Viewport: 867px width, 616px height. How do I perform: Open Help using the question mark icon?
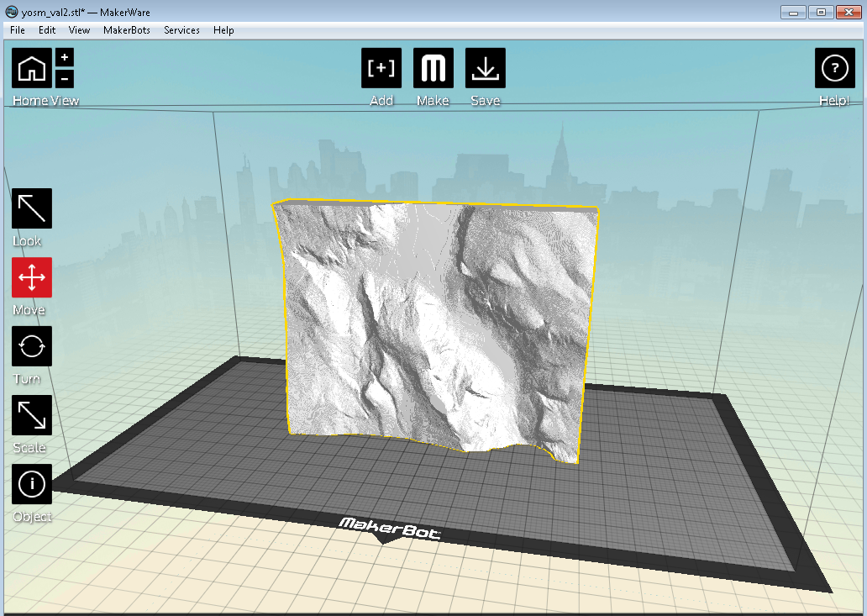coord(834,68)
